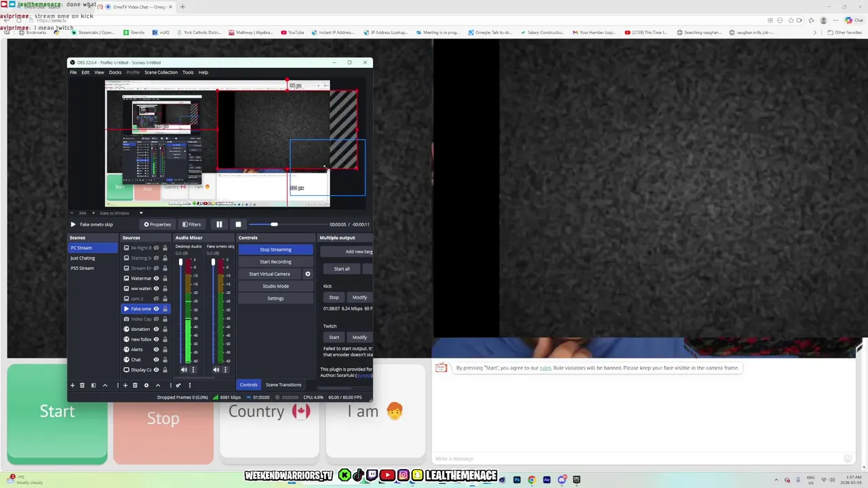Show the Video Cap source
Screen dimensions: 868x488
click(156, 319)
